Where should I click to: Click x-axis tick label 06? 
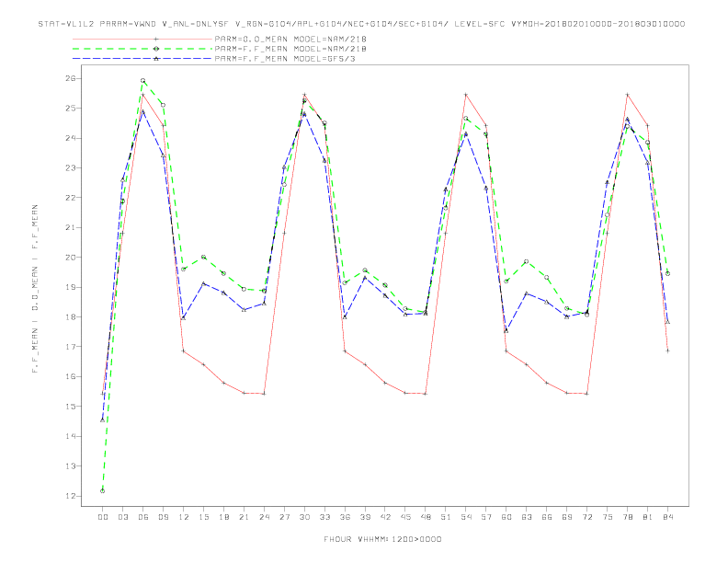click(x=143, y=517)
